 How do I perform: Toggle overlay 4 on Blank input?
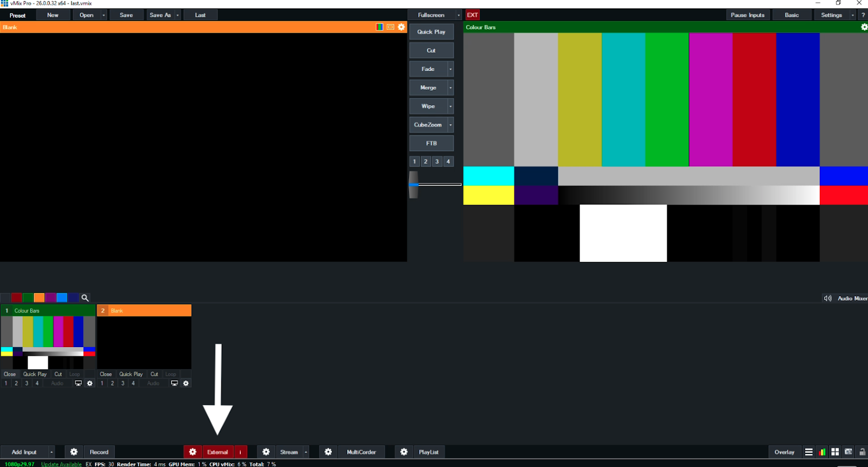pyautogui.click(x=133, y=383)
